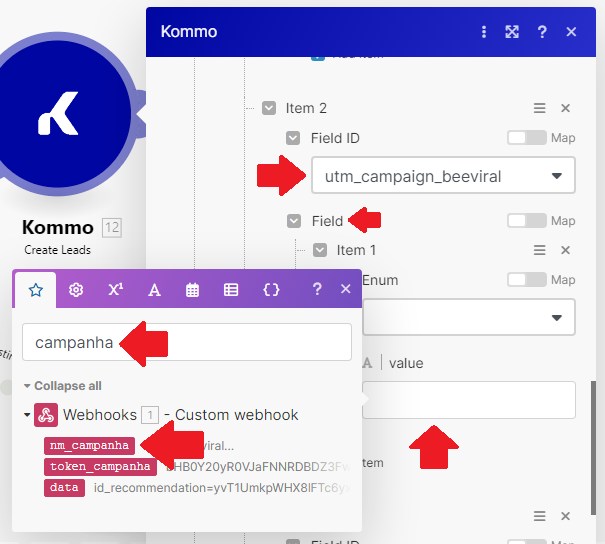Open the Item 2 reorder handle menu
Screen dimensions: 605x544
539,108
